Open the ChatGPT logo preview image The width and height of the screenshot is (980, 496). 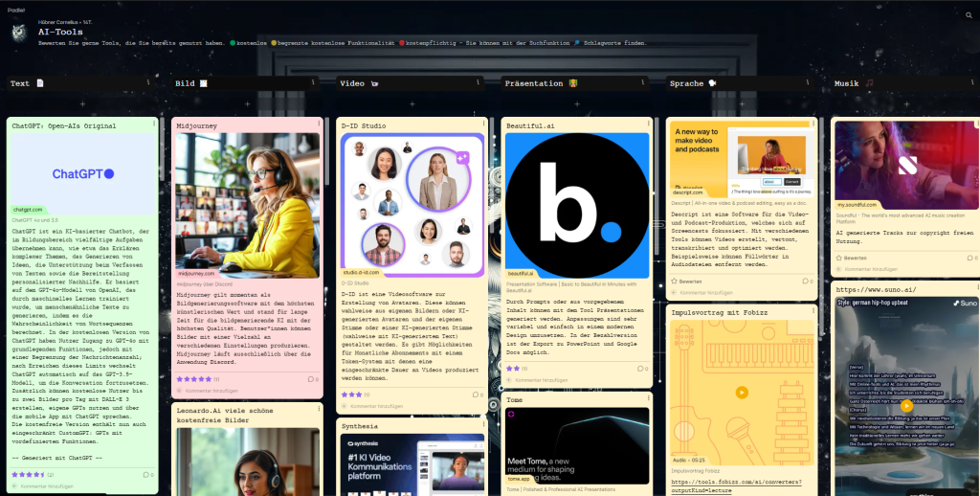click(82, 174)
